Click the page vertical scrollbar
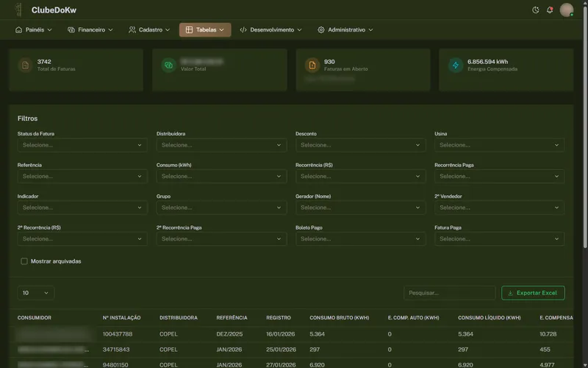 click(585, 126)
